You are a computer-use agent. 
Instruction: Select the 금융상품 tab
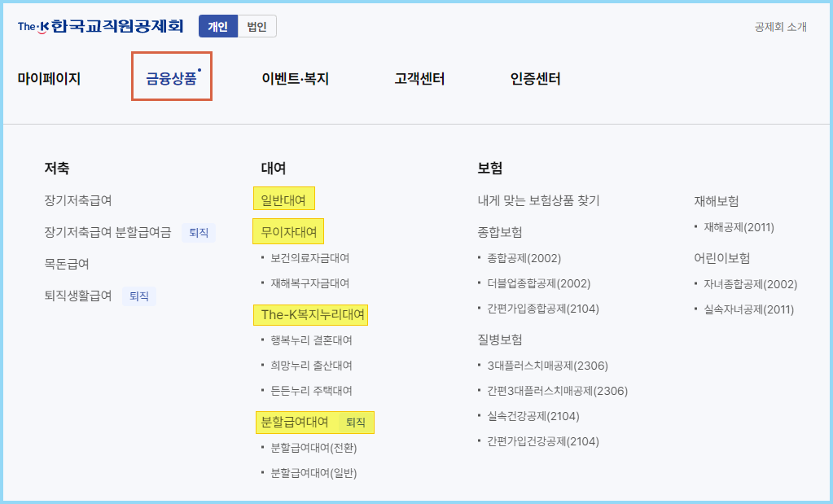pyautogui.click(x=169, y=77)
